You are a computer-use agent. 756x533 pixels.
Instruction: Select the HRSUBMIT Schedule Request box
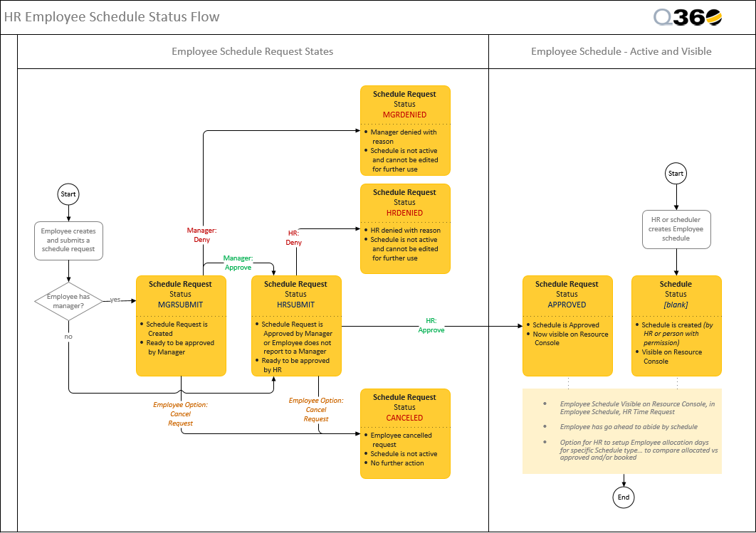296,326
